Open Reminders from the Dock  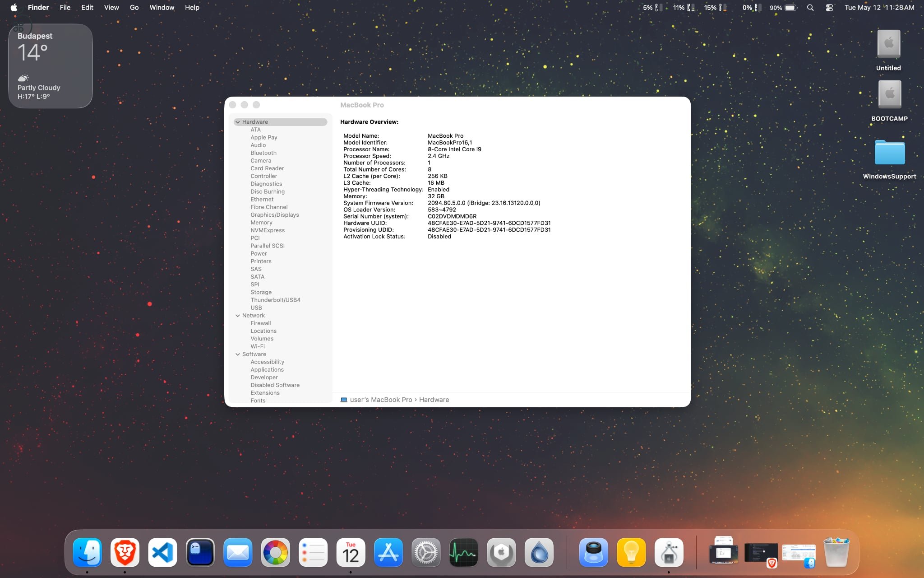pyautogui.click(x=313, y=552)
